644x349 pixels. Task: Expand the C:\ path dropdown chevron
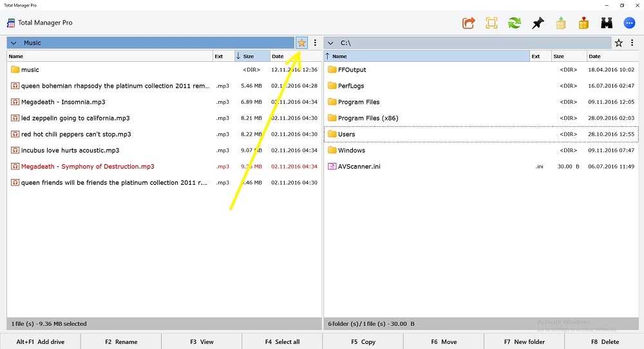[x=330, y=42]
